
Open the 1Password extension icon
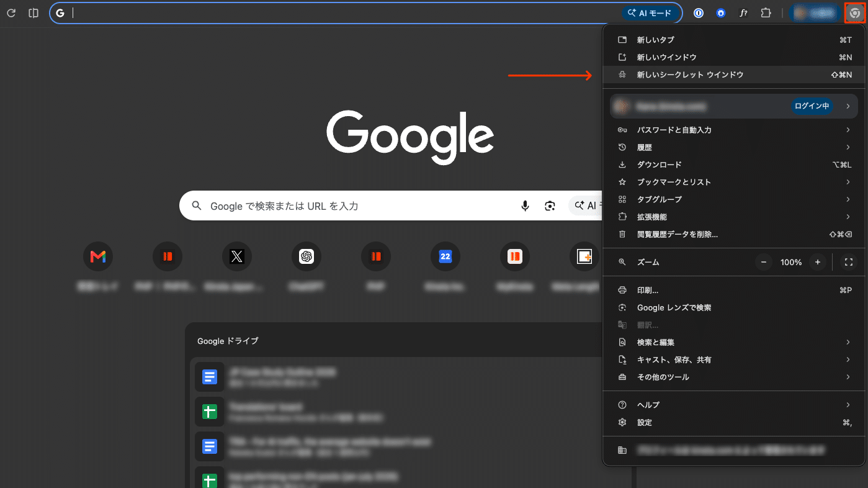click(699, 12)
